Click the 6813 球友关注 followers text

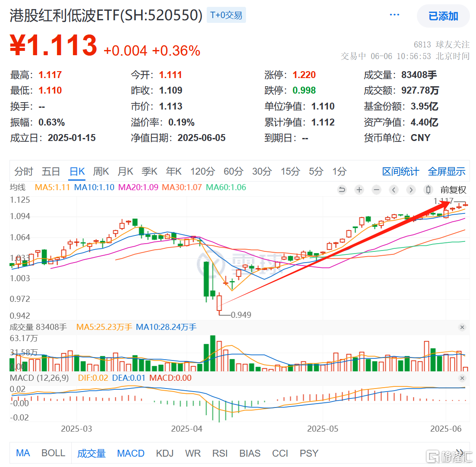[442, 45]
